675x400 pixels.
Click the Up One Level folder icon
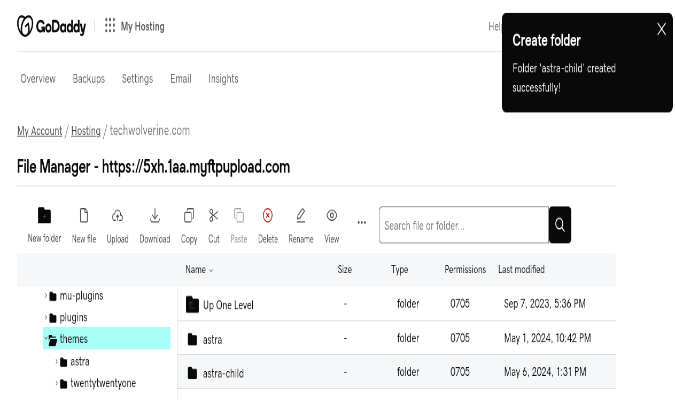tap(192, 304)
